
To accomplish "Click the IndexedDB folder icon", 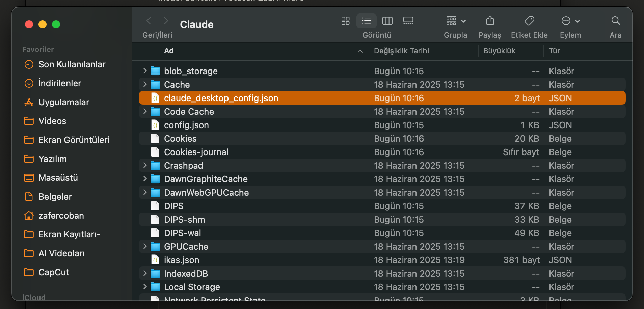I will point(155,273).
